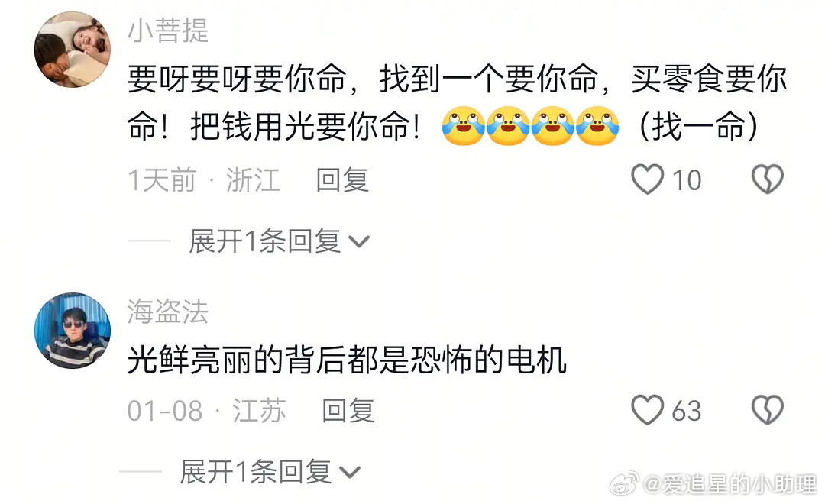Click the last crying-laughing emoji
Viewport: 825px width, 504px height.
click(597, 126)
